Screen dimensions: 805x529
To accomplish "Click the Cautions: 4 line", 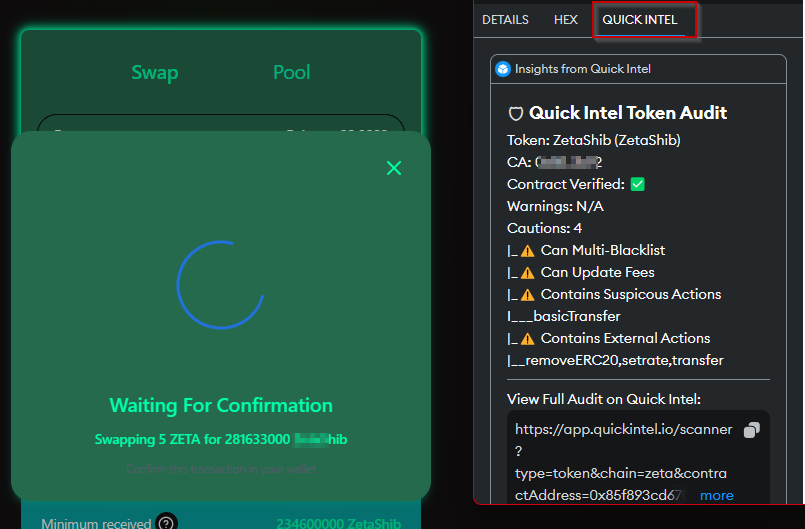I will (x=544, y=228).
